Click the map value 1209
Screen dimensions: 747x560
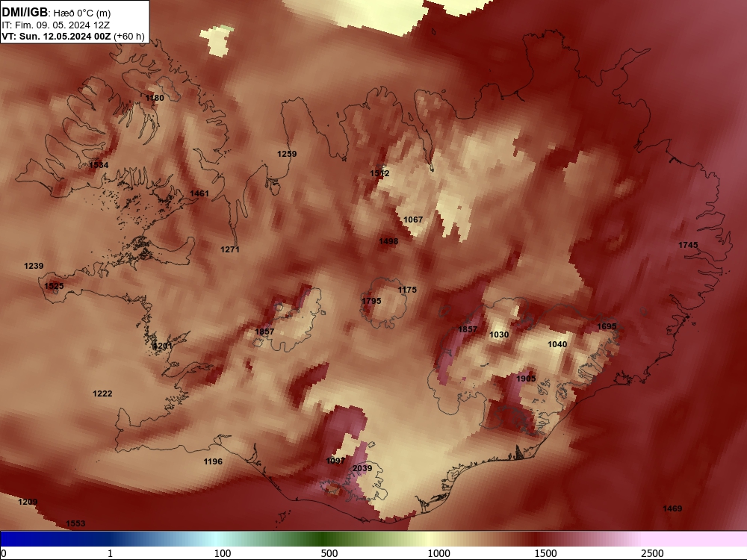[28, 502]
